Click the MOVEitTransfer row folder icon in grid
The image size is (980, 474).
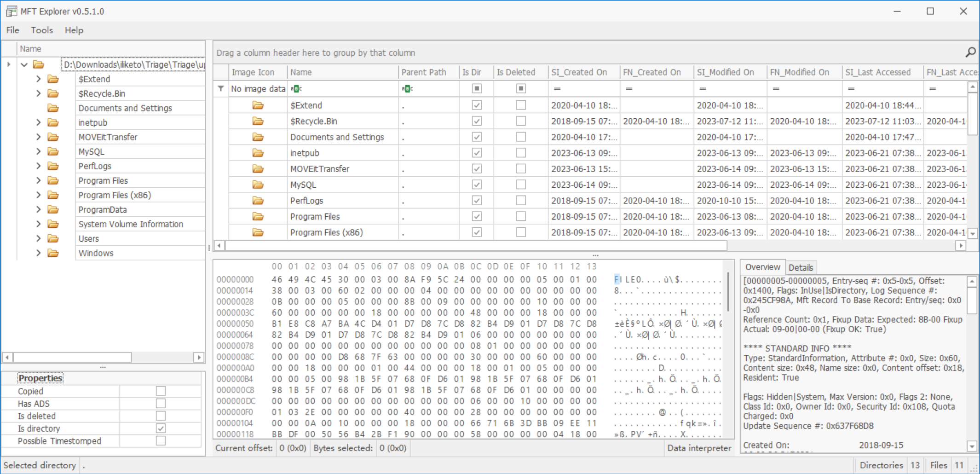[258, 169]
